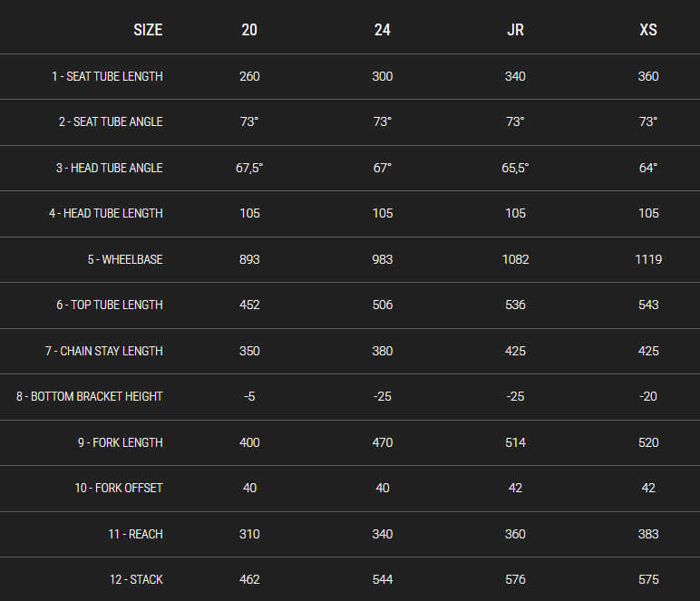The image size is (700, 601).
Task: Select the 20 size column header
Action: pos(249,30)
